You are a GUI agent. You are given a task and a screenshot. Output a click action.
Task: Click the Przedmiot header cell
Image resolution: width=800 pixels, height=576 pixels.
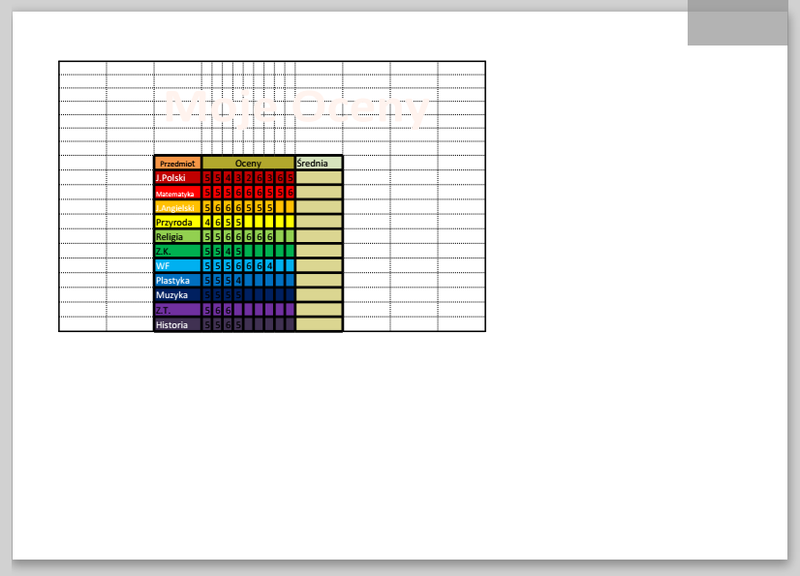point(178,163)
